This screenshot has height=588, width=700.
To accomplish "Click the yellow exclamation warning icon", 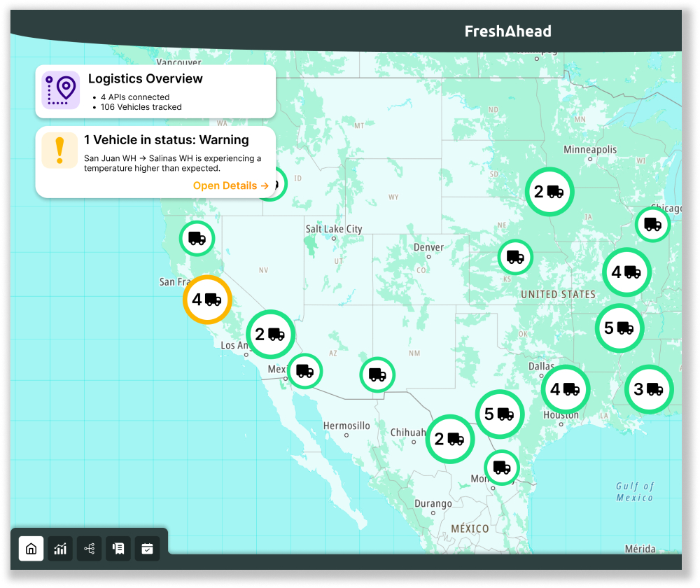I will (59, 150).
